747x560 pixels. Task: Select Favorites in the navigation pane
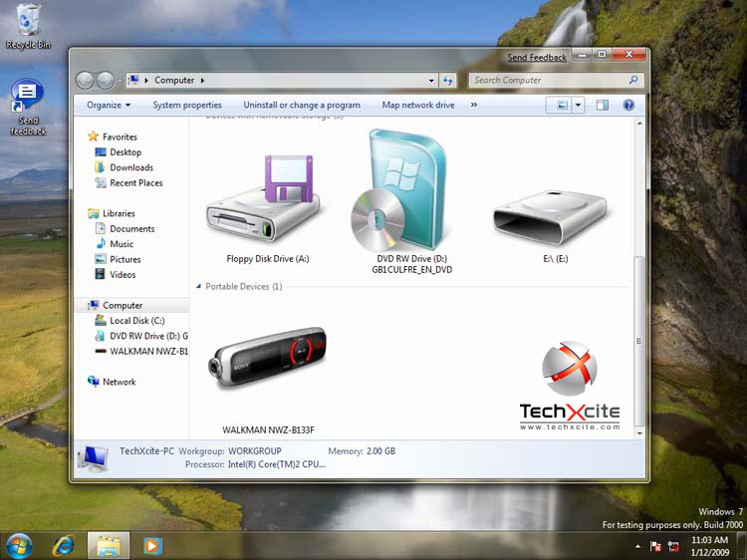click(120, 137)
